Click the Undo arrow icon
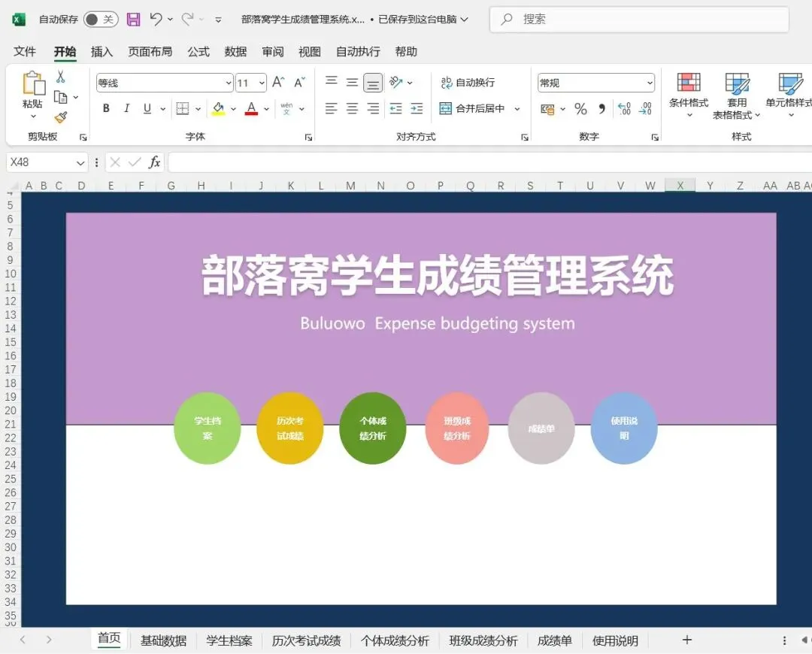812x654 pixels. point(156,19)
